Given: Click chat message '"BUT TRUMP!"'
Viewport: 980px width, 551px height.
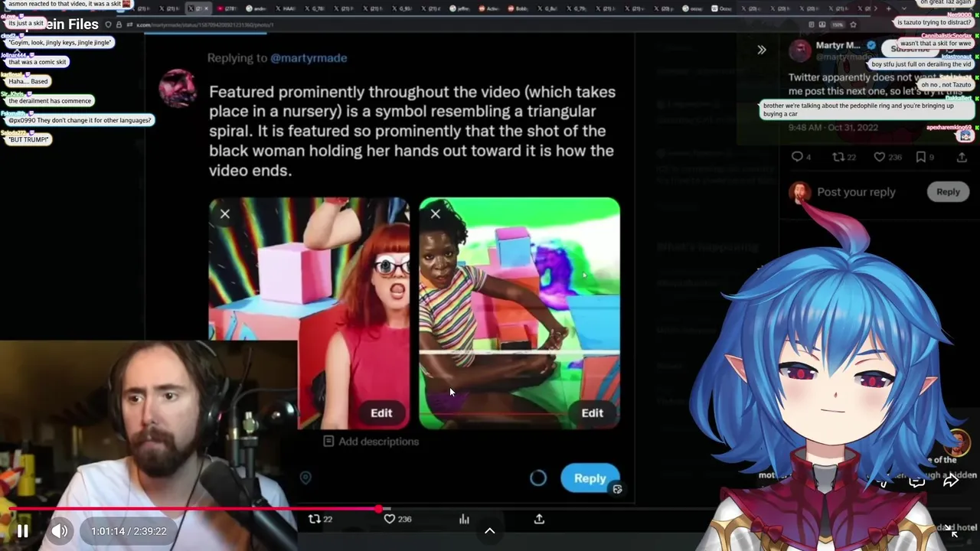Looking at the screenshot, I should tap(28, 140).
